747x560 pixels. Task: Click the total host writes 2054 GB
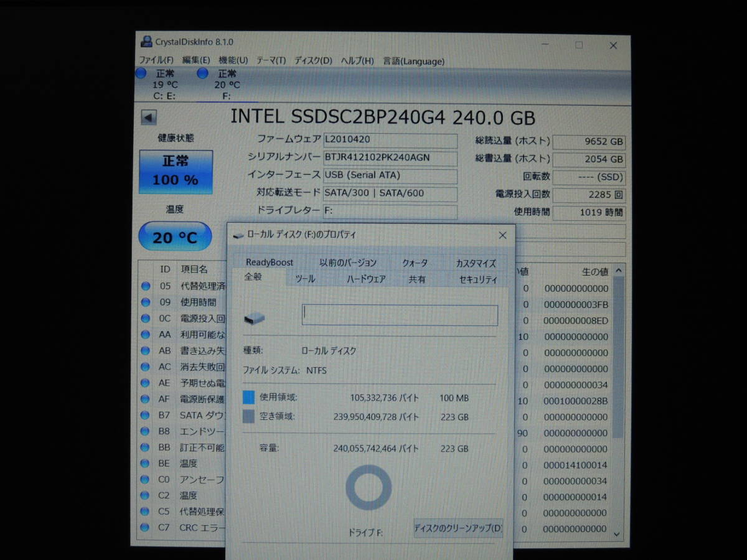pyautogui.click(x=589, y=159)
